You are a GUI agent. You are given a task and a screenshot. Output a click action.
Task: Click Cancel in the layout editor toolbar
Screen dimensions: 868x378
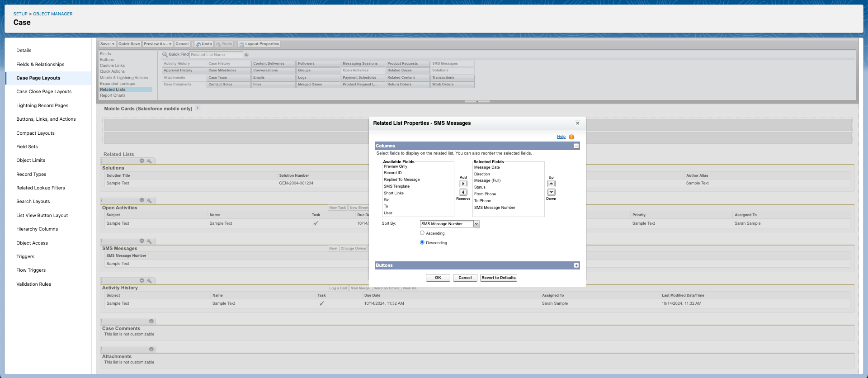click(x=182, y=44)
